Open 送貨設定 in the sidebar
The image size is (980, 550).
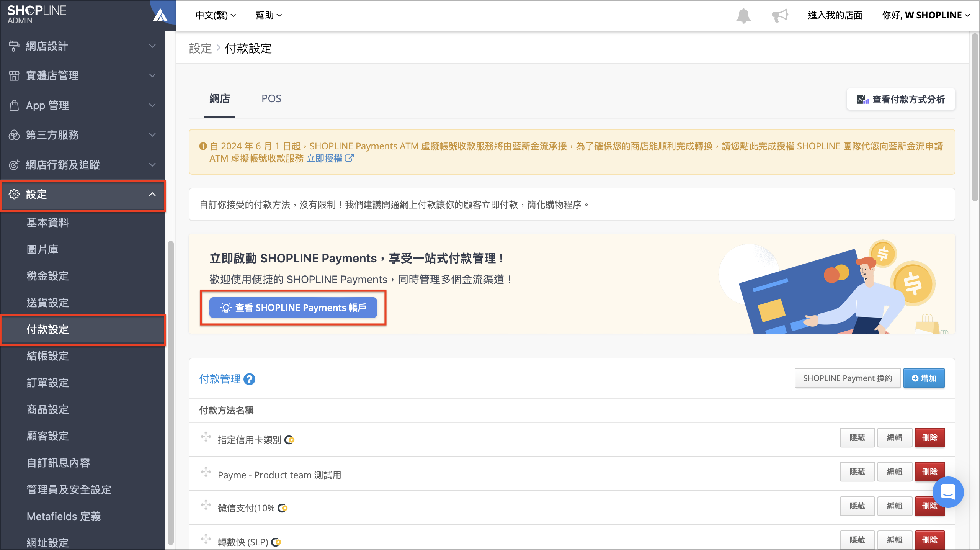48,303
